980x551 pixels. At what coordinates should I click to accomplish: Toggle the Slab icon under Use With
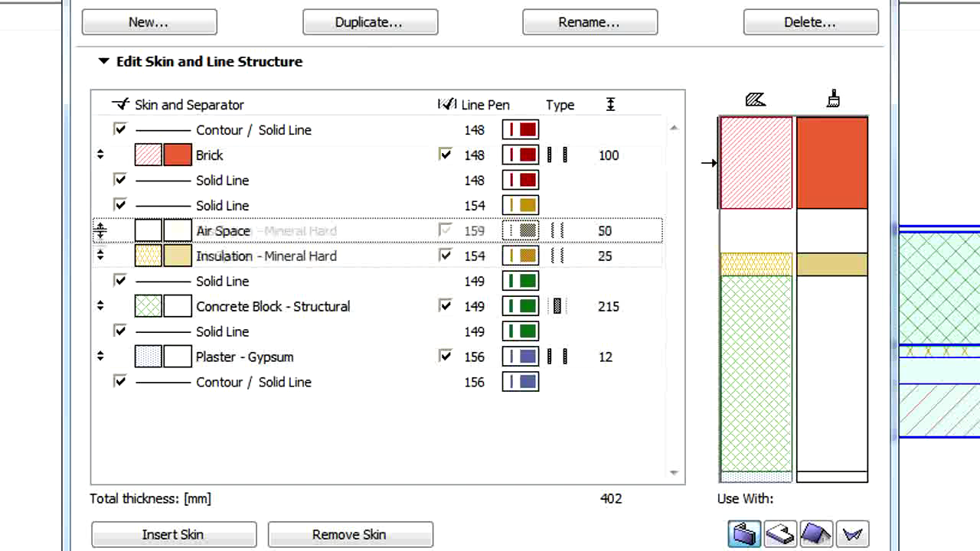pyautogui.click(x=780, y=533)
